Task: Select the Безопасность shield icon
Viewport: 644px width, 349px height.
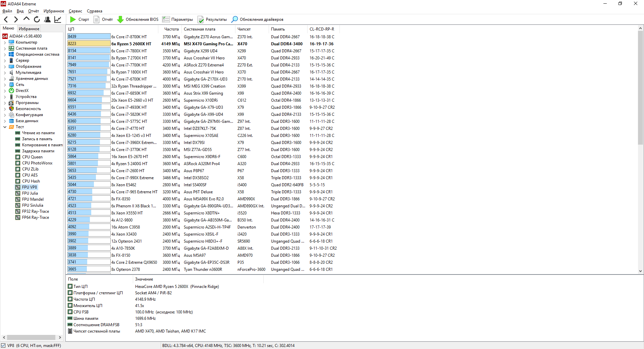Action: [x=11, y=109]
